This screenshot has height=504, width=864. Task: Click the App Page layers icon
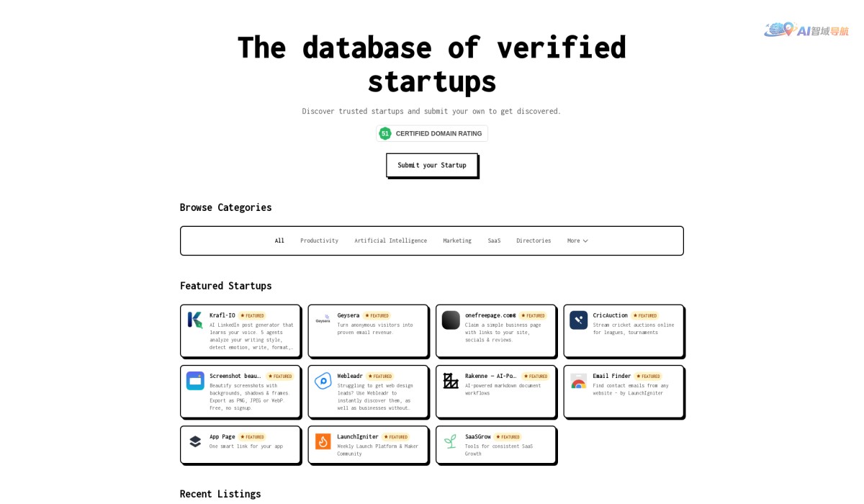click(194, 441)
